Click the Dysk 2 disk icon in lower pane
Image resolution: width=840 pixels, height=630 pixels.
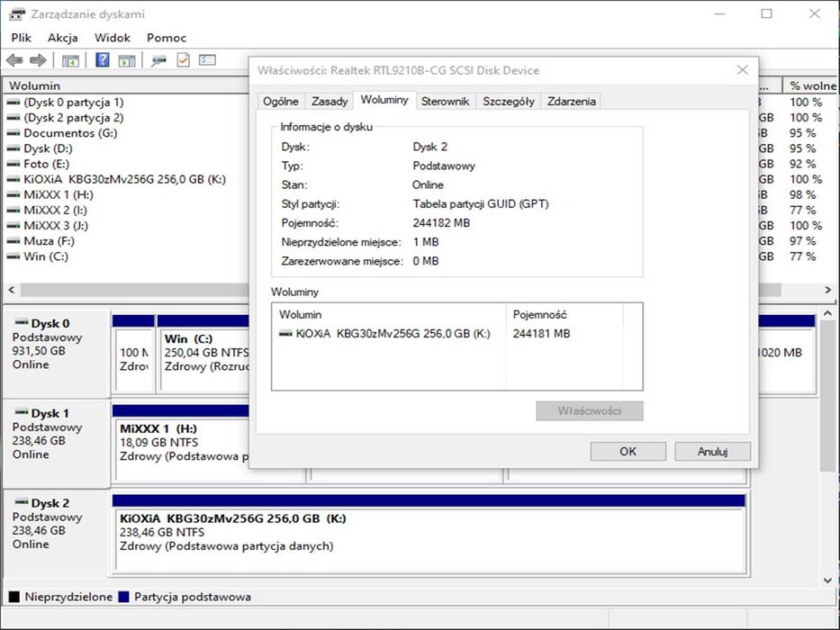point(22,502)
